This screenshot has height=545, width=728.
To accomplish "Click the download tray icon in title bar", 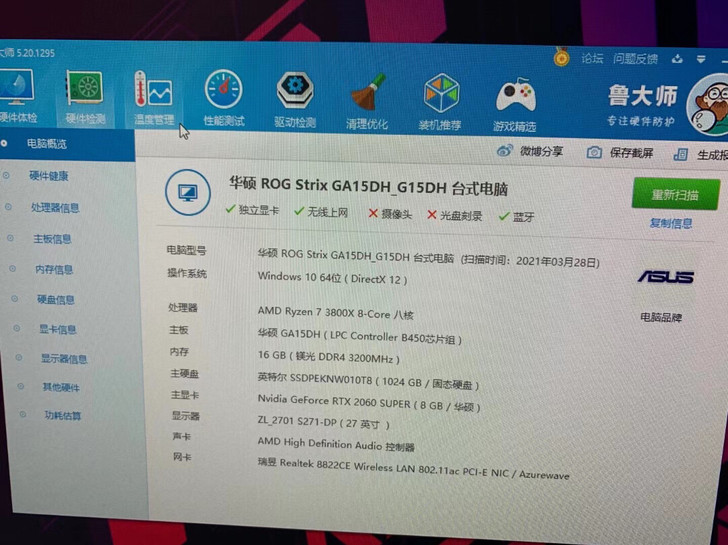I will (x=677, y=58).
